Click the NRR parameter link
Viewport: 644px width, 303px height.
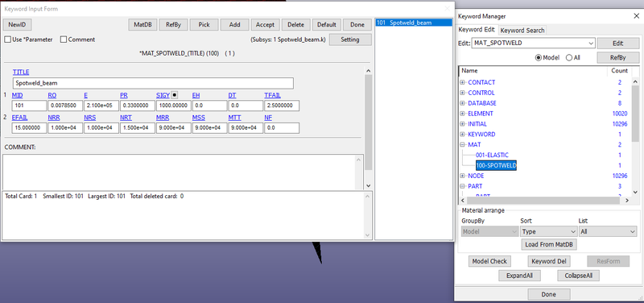[x=54, y=118]
